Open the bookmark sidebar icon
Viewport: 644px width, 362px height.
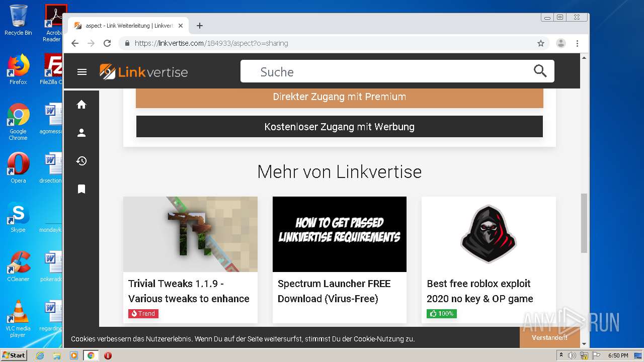(x=82, y=189)
